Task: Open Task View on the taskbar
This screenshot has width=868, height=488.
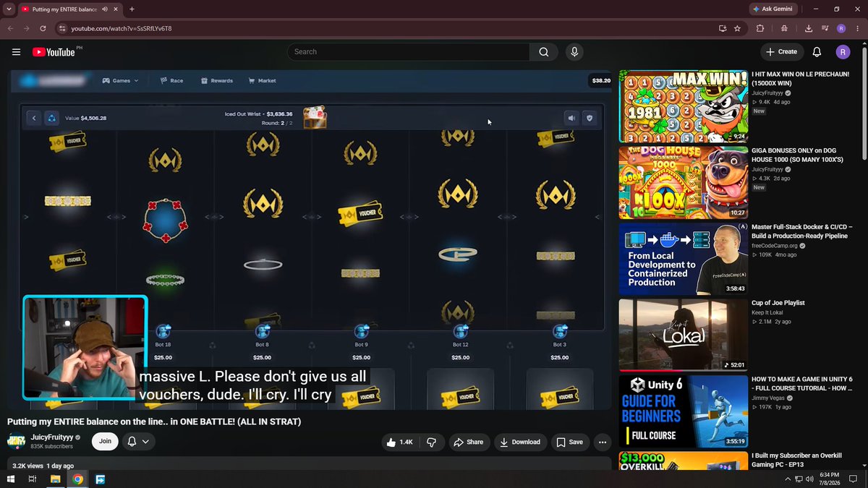Action: (x=33, y=479)
